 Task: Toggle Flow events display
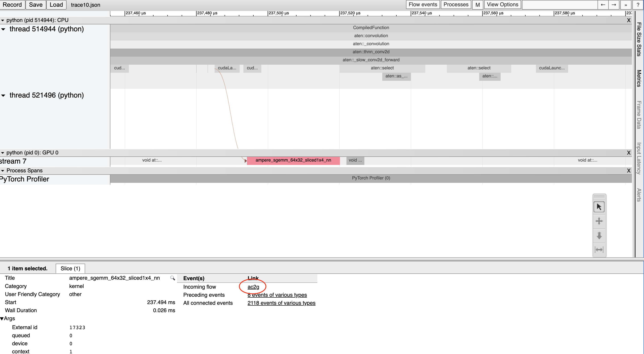pyautogui.click(x=423, y=4)
